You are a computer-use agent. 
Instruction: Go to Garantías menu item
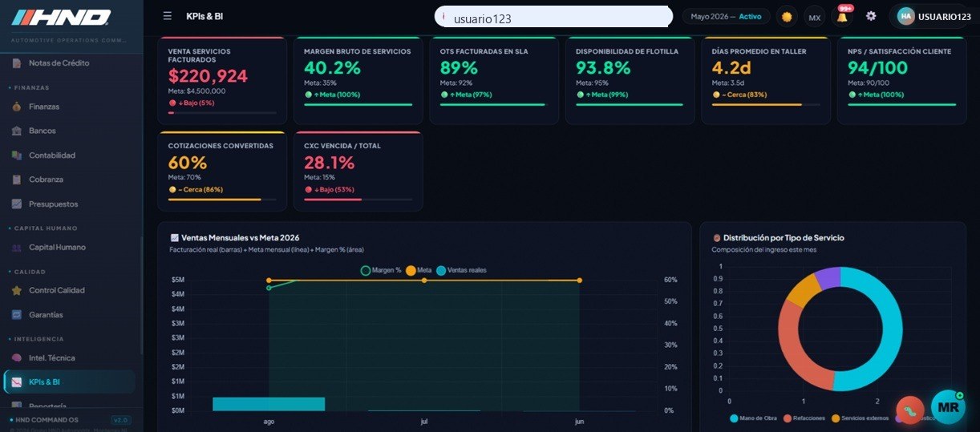pyautogui.click(x=46, y=315)
